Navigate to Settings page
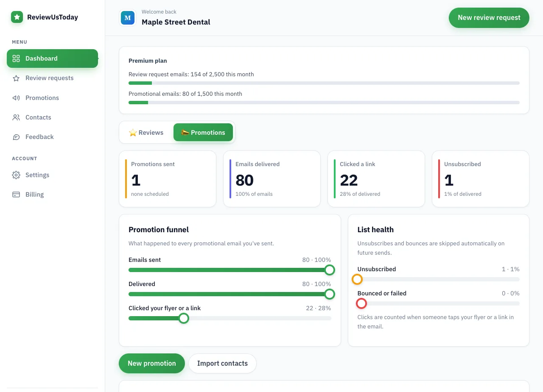 (52, 175)
